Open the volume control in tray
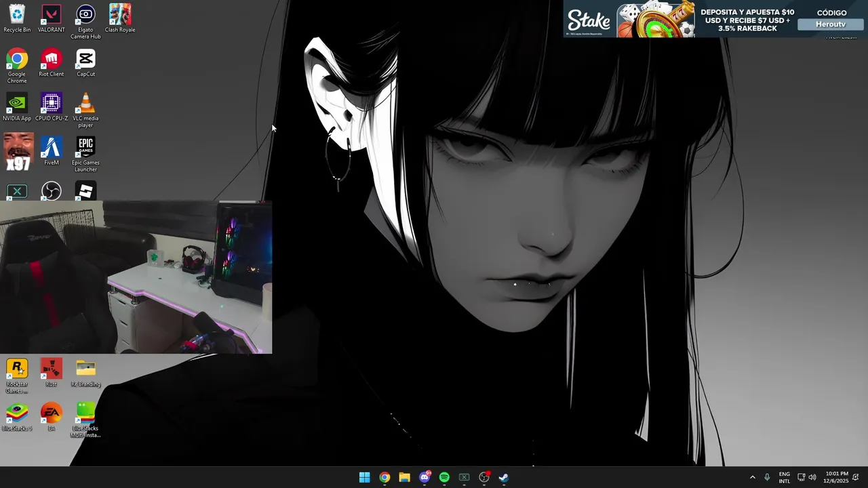This screenshot has height=488, width=868. 812,477
